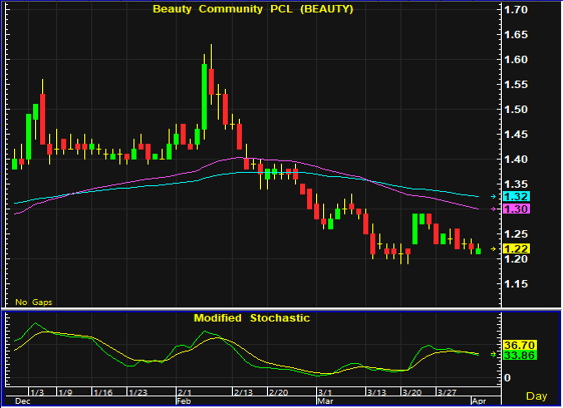Click the 36.70 stochastic value tag
The image size is (563, 408).
520,345
